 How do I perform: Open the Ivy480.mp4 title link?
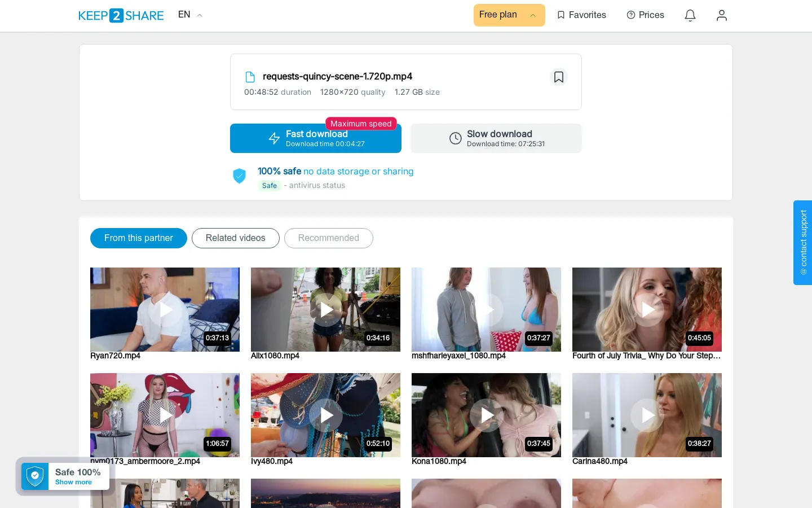click(x=272, y=461)
